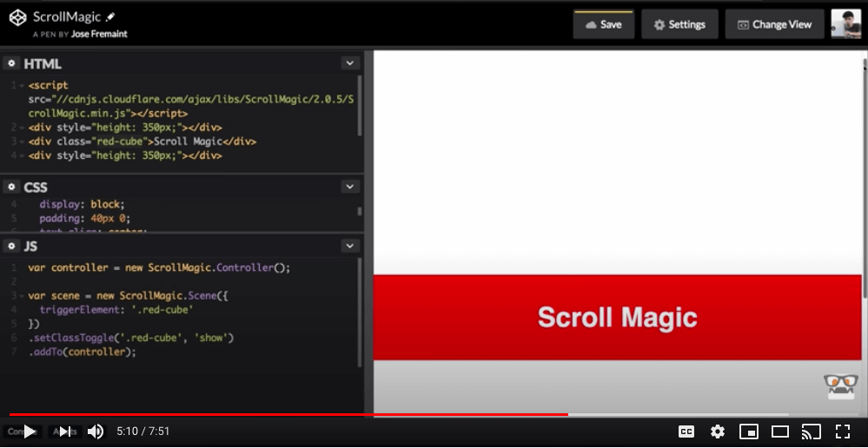Open JS panel settings gear
The width and height of the screenshot is (868, 448).
(x=11, y=246)
